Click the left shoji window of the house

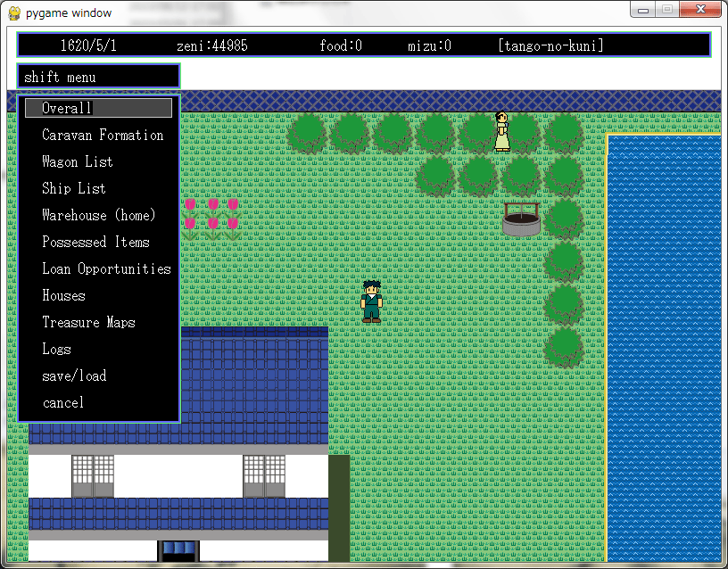pyautogui.click(x=93, y=476)
